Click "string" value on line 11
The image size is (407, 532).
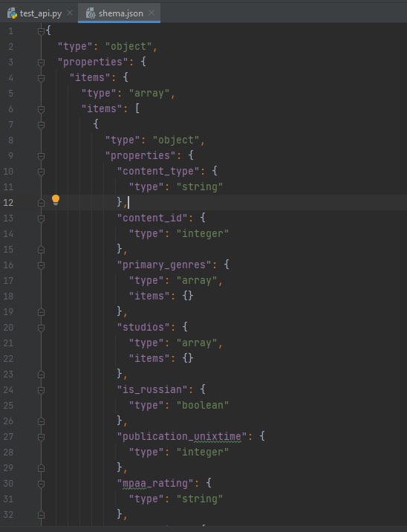(200, 187)
